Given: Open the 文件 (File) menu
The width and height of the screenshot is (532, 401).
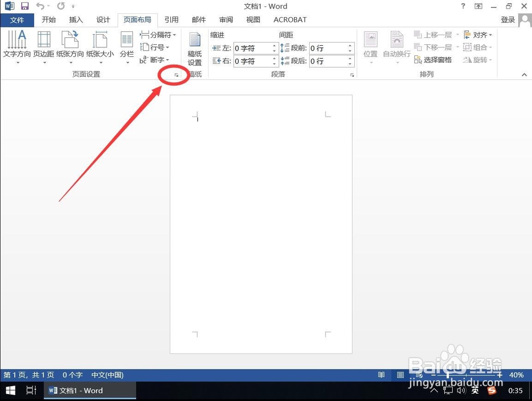Looking at the screenshot, I should [17, 20].
